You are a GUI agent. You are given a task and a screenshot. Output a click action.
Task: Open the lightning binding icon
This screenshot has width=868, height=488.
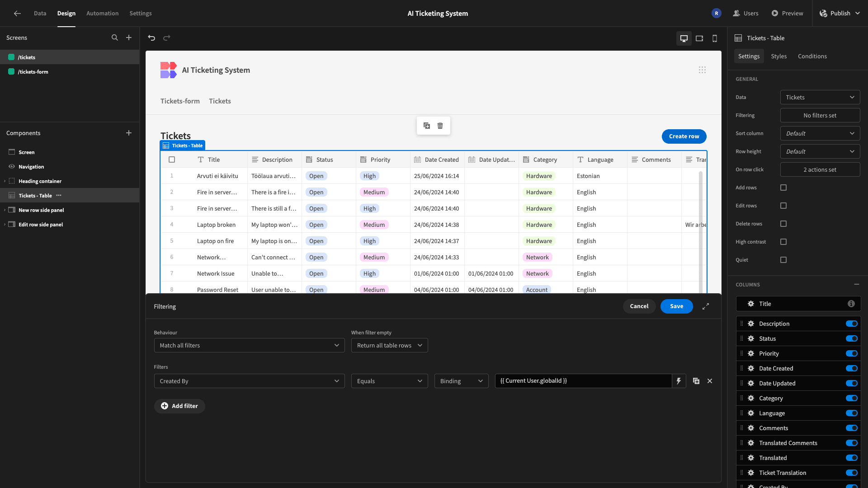(679, 381)
